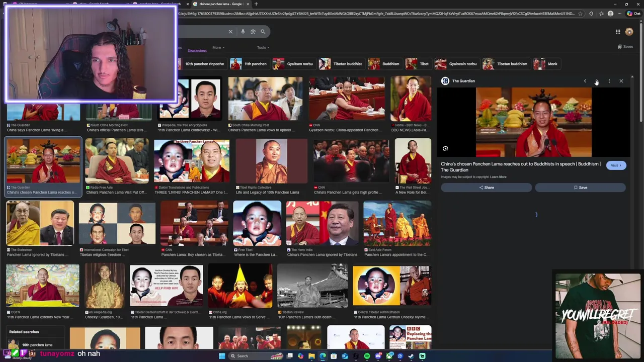Open Microsoft Edge from taskbar
Image resolution: width=644 pixels, height=362 pixels.
pyautogui.click(x=323, y=356)
